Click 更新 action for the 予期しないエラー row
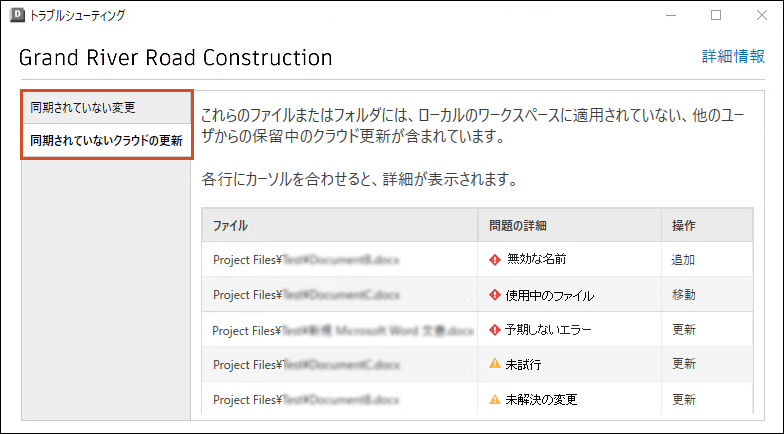Image resolution: width=784 pixels, height=434 pixels. tap(684, 330)
